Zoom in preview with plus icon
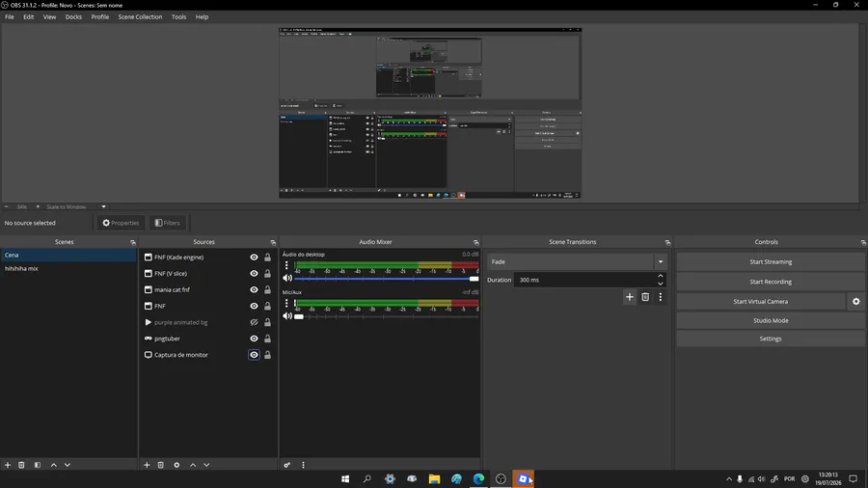 click(38, 207)
